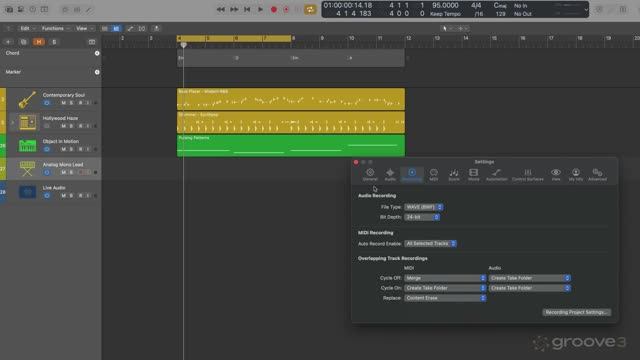The width and height of the screenshot is (640, 360).
Task: Expand the Hollywood Haze track stack
Action: pos(12,122)
